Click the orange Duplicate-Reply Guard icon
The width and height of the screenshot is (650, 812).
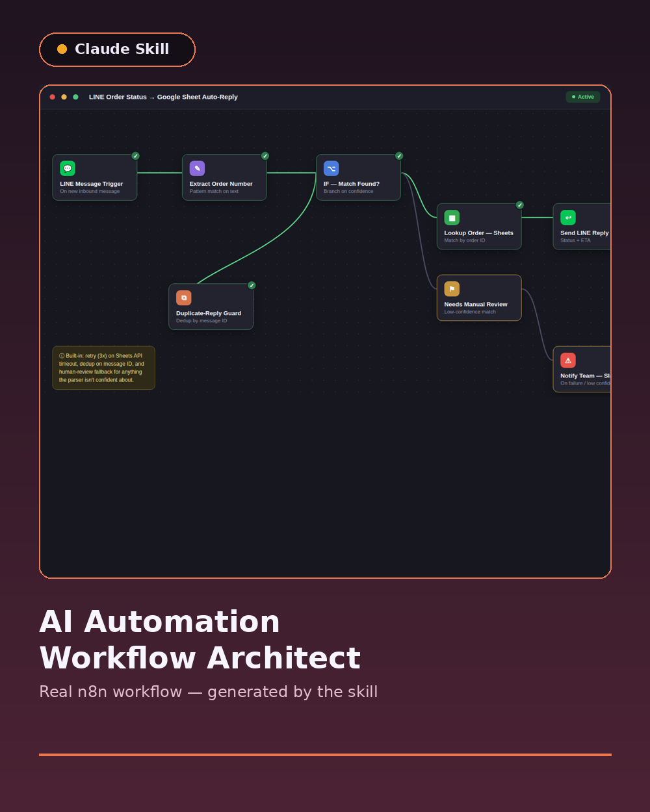coord(184,298)
